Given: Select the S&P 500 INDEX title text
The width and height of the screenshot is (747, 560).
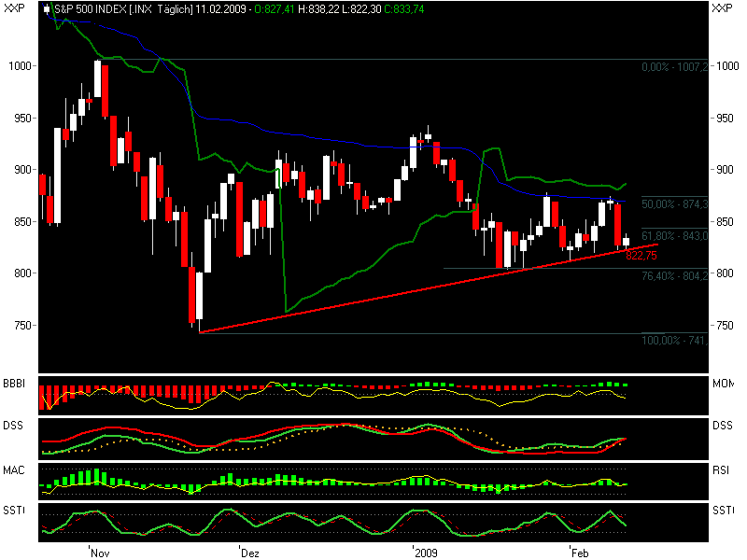Looking at the screenshot, I should (x=89, y=9).
